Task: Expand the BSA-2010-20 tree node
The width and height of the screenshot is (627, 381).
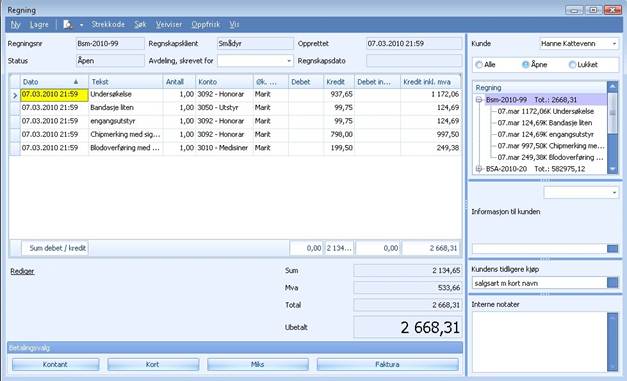Action: 479,169
